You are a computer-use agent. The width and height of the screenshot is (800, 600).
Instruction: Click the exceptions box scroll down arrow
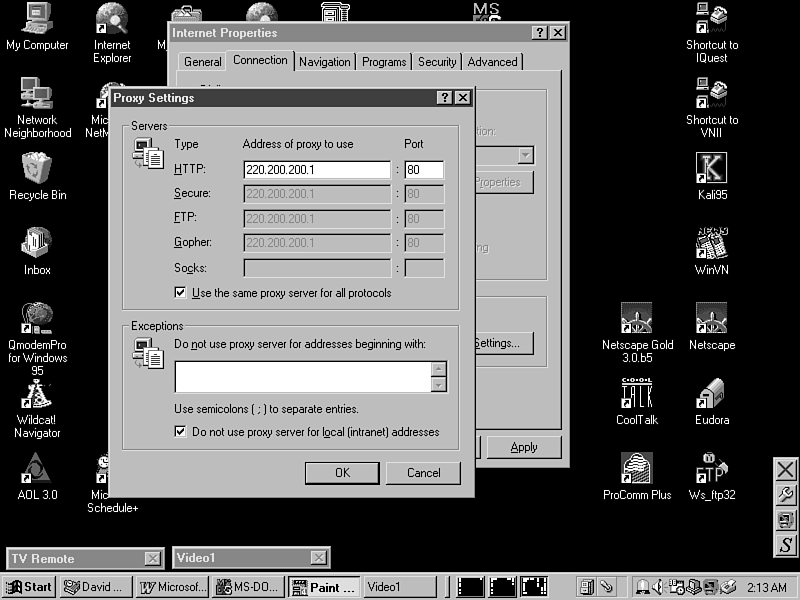pos(439,385)
